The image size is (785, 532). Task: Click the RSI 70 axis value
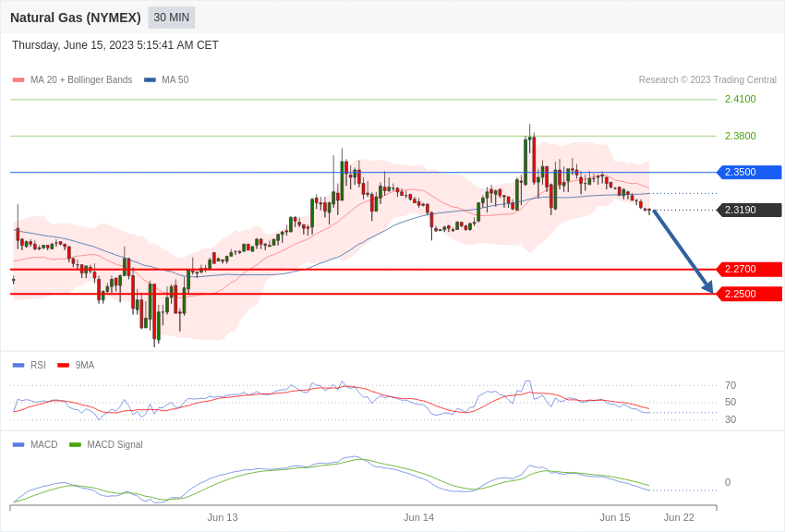[x=731, y=385]
